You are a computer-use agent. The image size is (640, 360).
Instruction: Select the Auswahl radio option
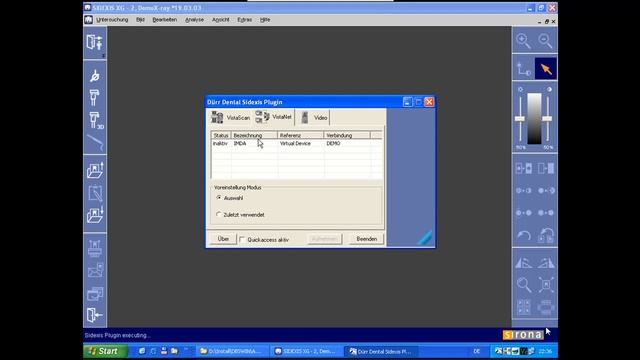pos(219,198)
